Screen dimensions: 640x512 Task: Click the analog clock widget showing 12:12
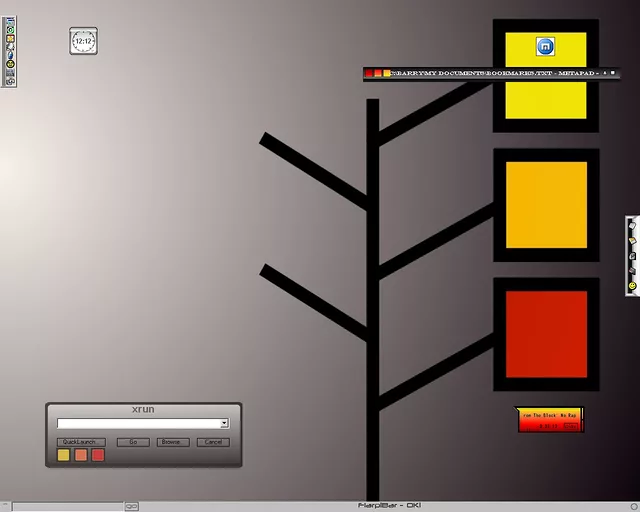(83, 41)
